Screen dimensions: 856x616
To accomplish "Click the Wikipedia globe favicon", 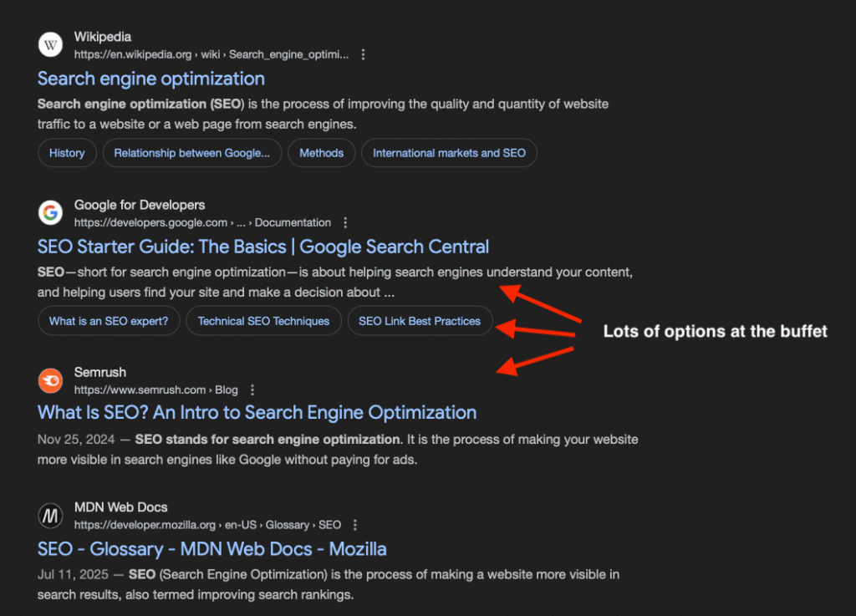I will [51, 45].
